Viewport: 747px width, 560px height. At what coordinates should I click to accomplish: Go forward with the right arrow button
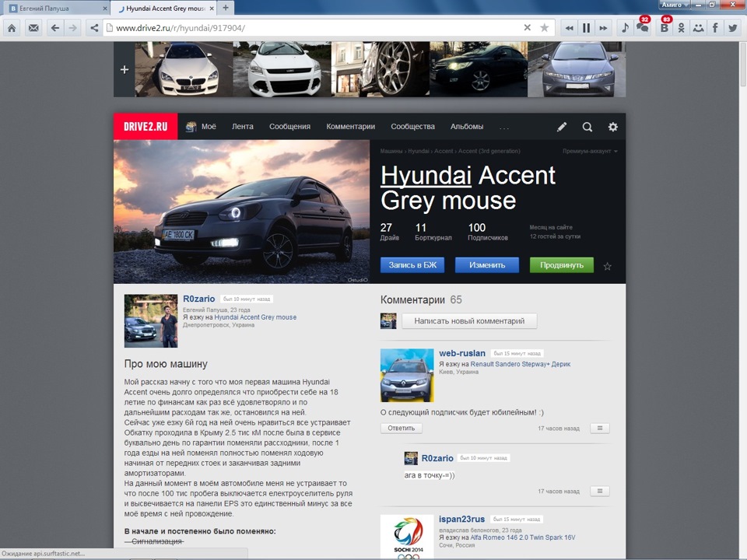pyautogui.click(x=72, y=28)
